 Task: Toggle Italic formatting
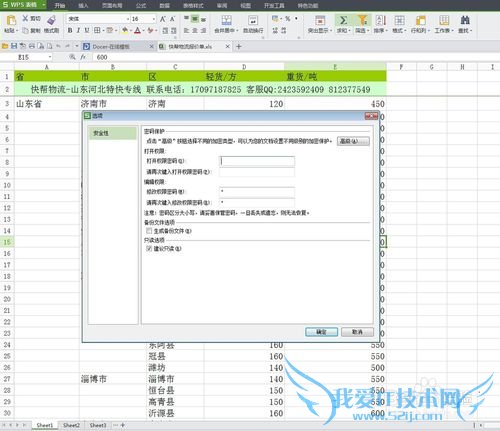pyautogui.click(x=78, y=30)
